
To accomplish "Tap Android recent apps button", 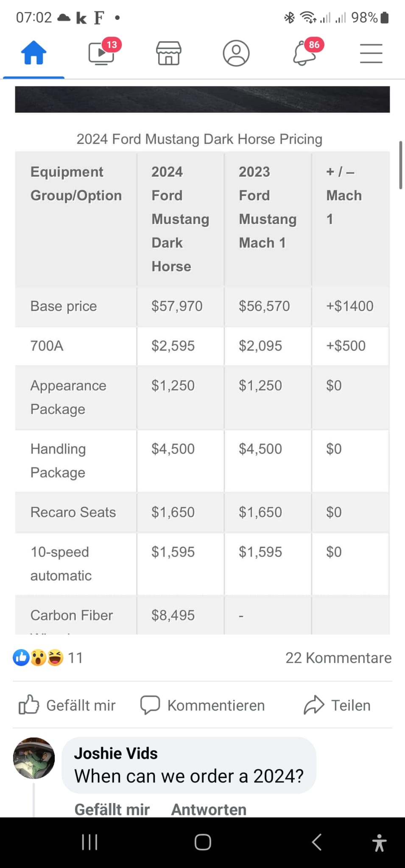I will coord(89,842).
